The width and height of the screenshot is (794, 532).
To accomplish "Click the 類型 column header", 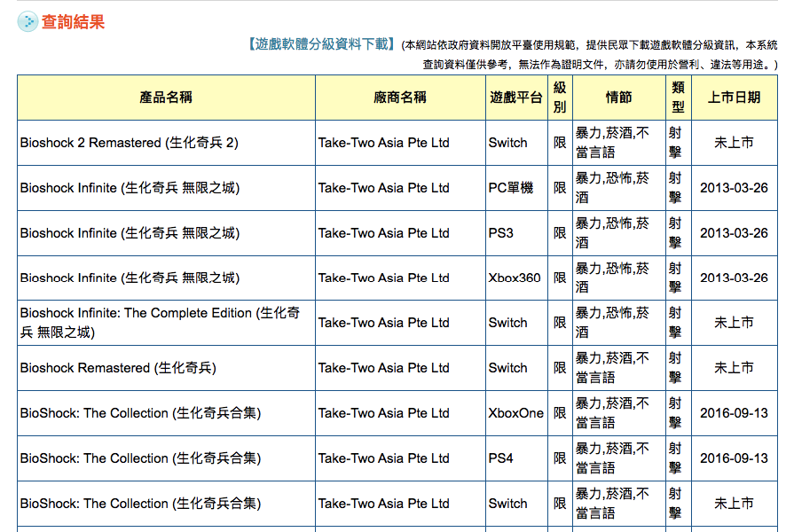I will pyautogui.click(x=678, y=98).
